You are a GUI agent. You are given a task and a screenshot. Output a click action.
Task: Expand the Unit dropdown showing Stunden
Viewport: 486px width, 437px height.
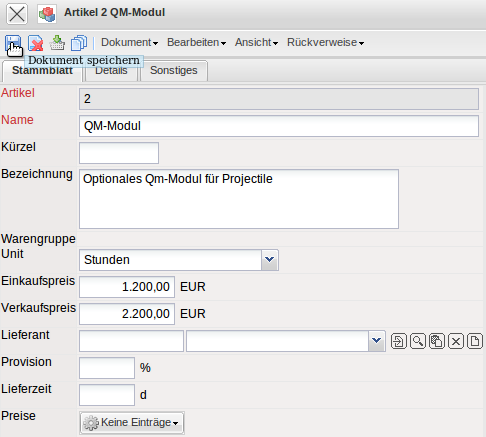click(270, 260)
